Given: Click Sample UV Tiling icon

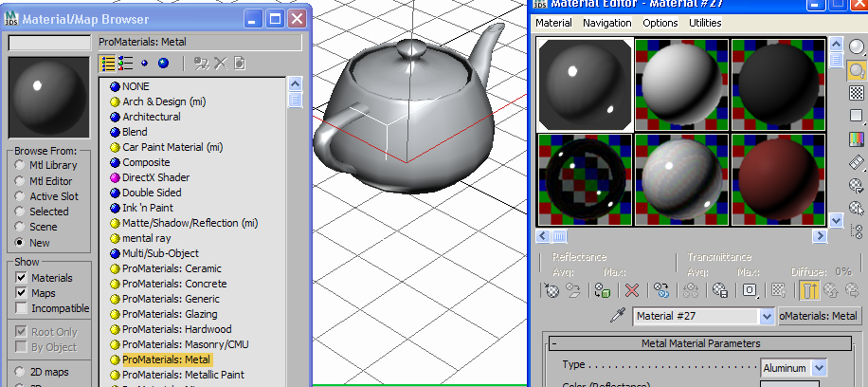Looking at the screenshot, I should point(857,116).
